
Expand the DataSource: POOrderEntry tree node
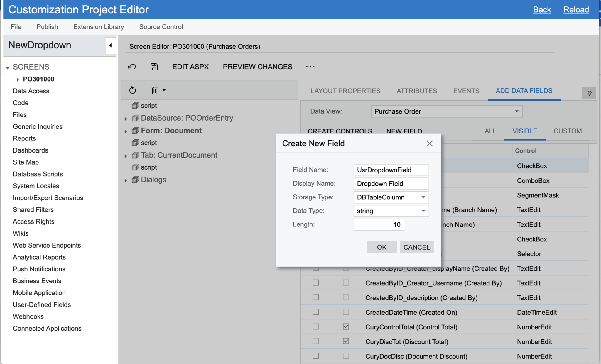point(126,118)
